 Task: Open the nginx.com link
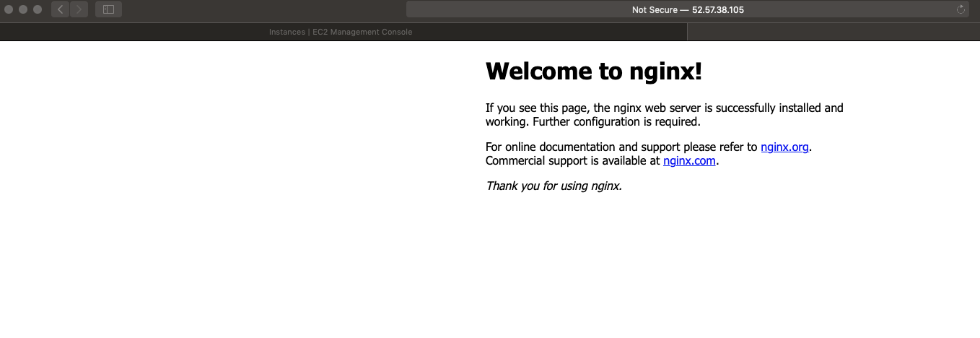coord(689,161)
